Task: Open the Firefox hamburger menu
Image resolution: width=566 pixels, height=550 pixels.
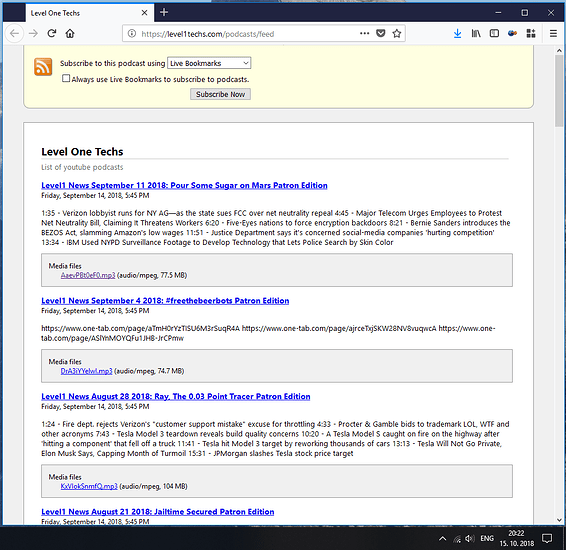Action: 553,34
